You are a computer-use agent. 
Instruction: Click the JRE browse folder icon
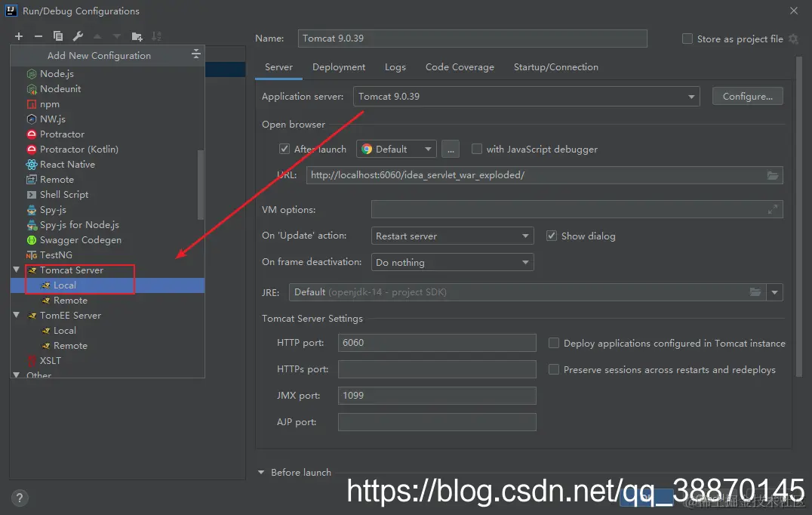(755, 292)
